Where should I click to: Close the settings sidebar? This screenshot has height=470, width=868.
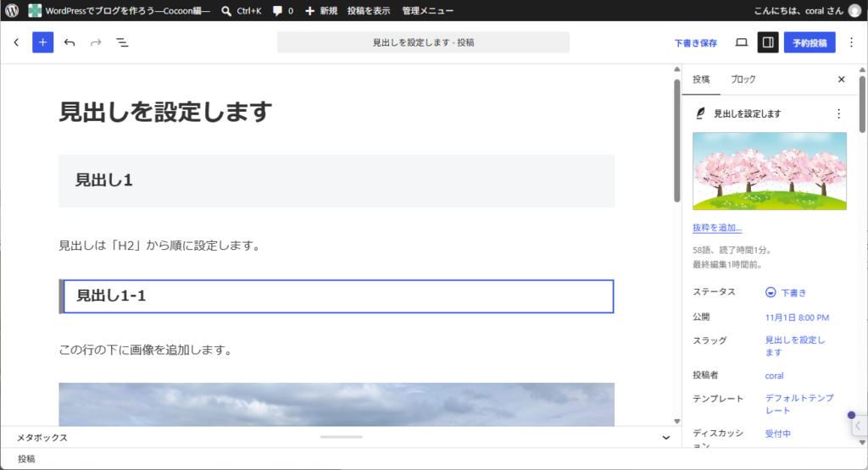coord(842,80)
